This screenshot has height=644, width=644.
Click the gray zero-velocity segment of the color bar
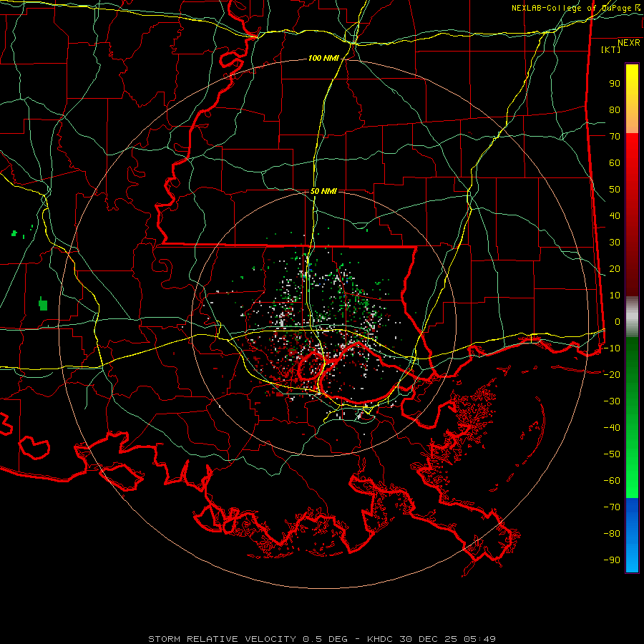pos(632,317)
